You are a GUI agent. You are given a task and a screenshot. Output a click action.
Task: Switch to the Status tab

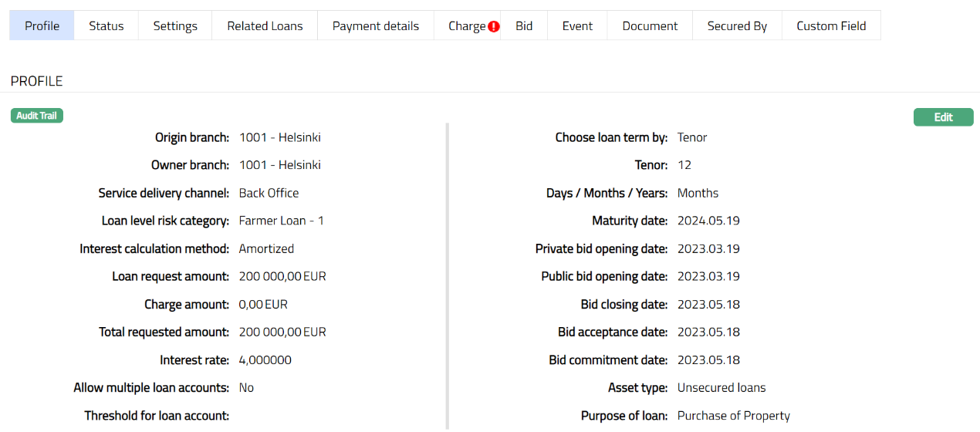(106, 25)
